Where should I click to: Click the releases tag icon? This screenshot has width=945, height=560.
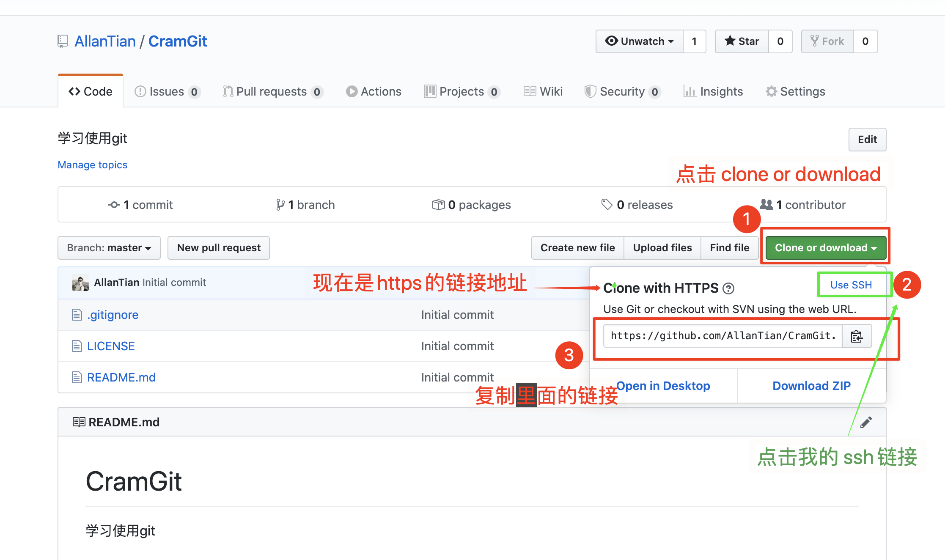pyautogui.click(x=607, y=205)
